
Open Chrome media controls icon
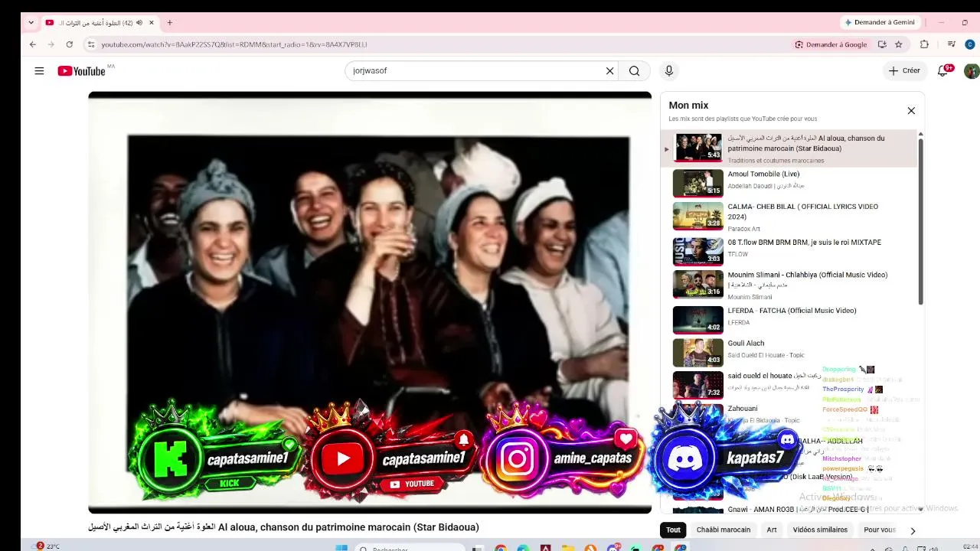(x=952, y=44)
